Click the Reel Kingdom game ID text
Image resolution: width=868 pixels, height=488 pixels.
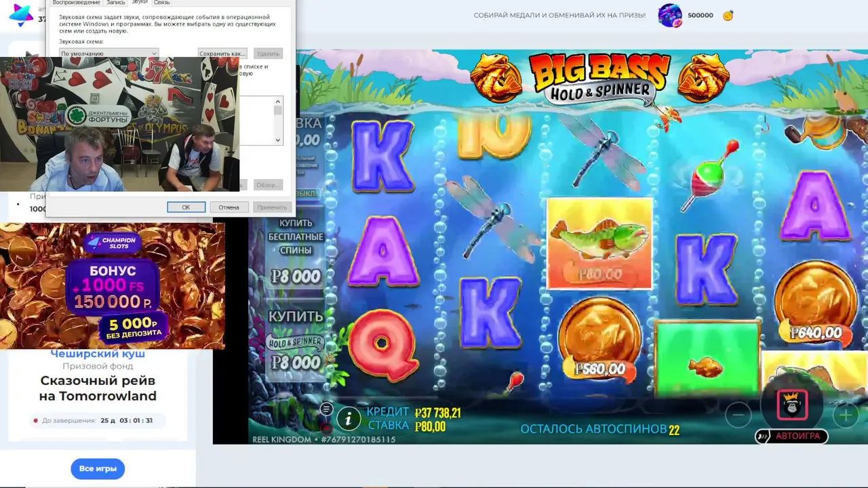point(324,439)
